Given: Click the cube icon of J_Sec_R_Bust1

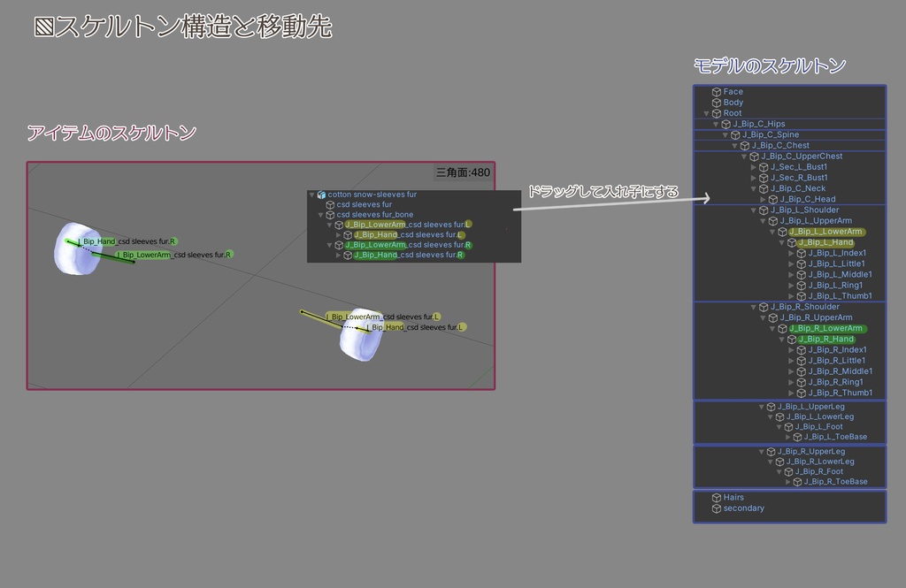Looking at the screenshot, I should pos(764,179).
